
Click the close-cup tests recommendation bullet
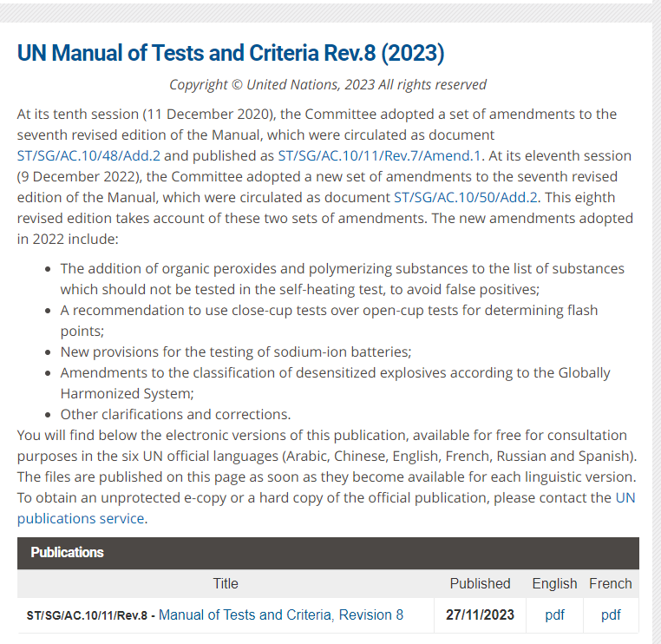(x=329, y=320)
